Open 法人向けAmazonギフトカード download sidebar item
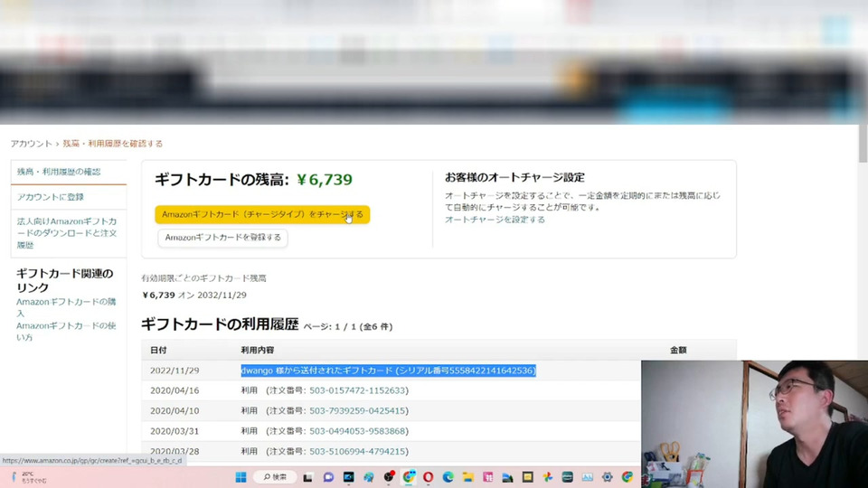 coord(69,233)
